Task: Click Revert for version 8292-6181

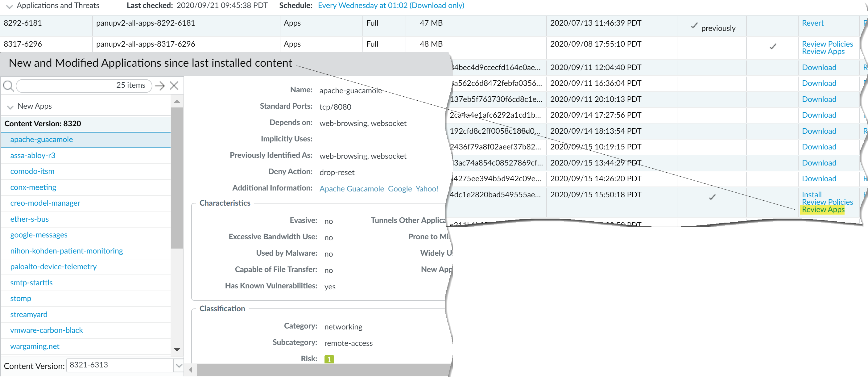Action: point(812,23)
